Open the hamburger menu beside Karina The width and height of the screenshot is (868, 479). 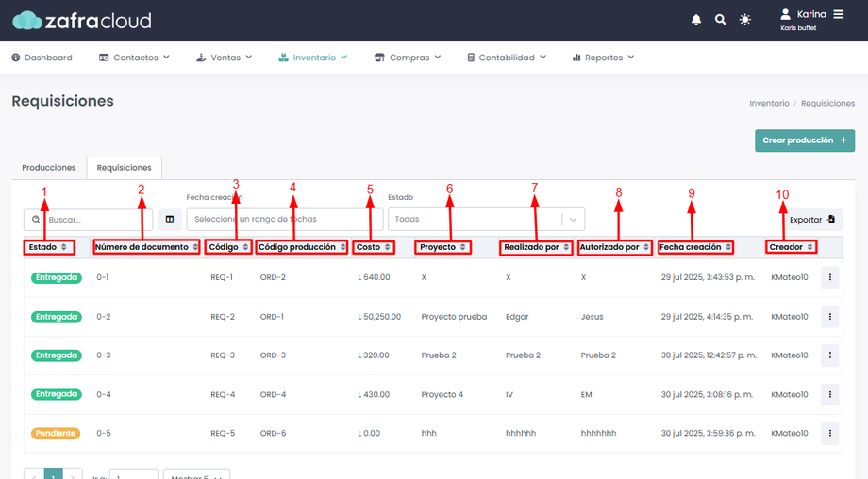pos(839,14)
